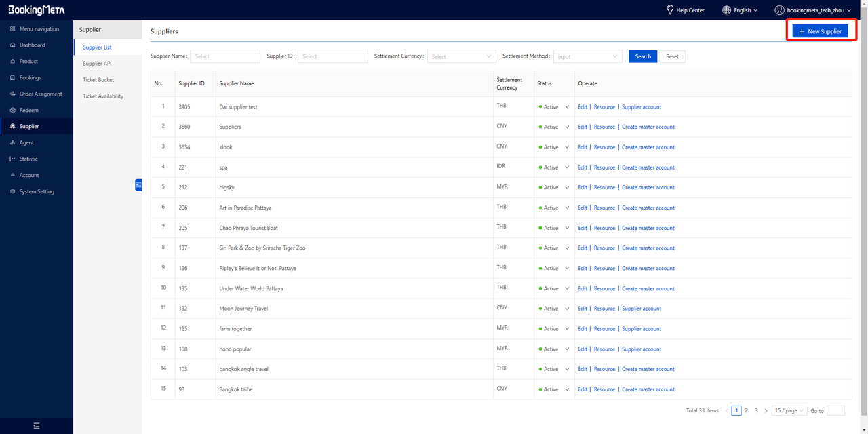868x434 pixels.
Task: Click Edit for Dai supplier test
Action: (x=582, y=107)
